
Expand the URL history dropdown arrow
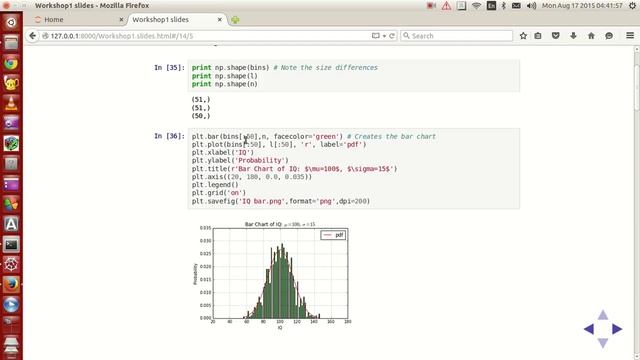(384, 36)
